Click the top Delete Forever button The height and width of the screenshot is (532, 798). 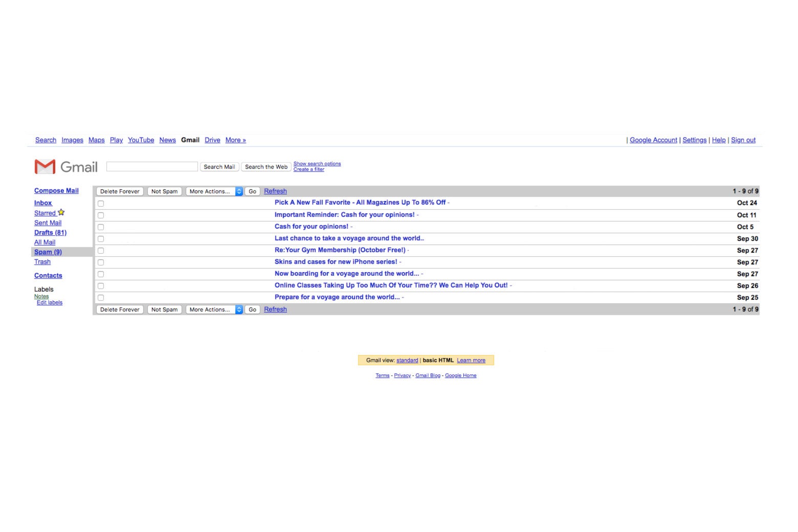coord(120,191)
